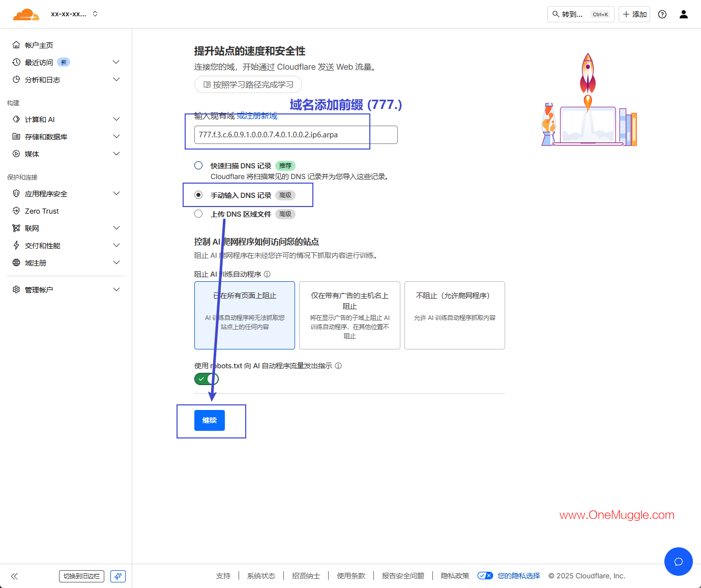Click the Cloudflare logo
Image resolution: width=701 pixels, height=588 pixels.
(26, 14)
